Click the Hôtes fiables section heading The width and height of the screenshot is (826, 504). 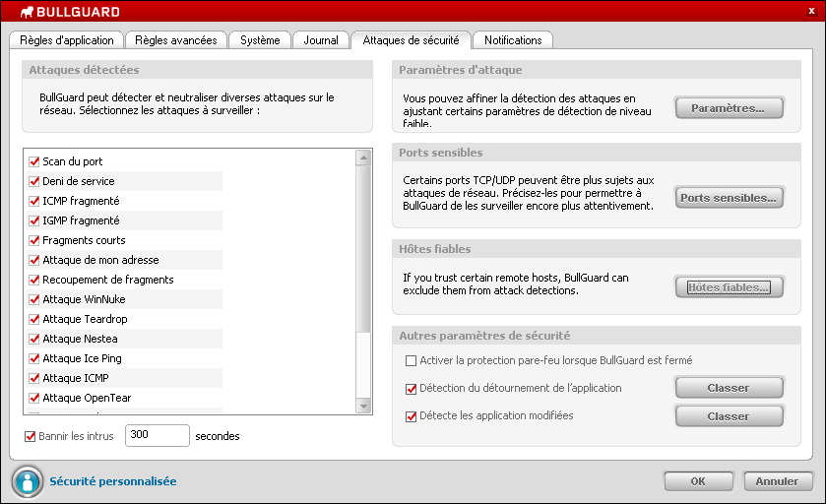click(435, 249)
